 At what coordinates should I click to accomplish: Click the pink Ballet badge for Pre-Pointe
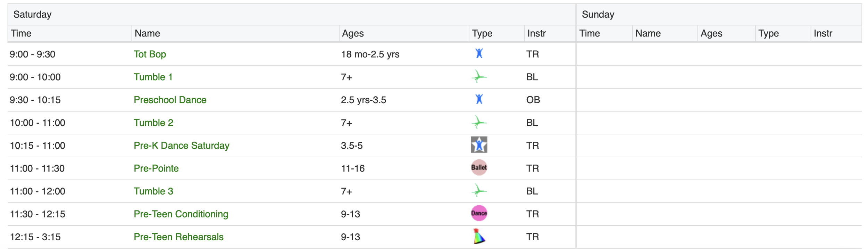coord(479,167)
